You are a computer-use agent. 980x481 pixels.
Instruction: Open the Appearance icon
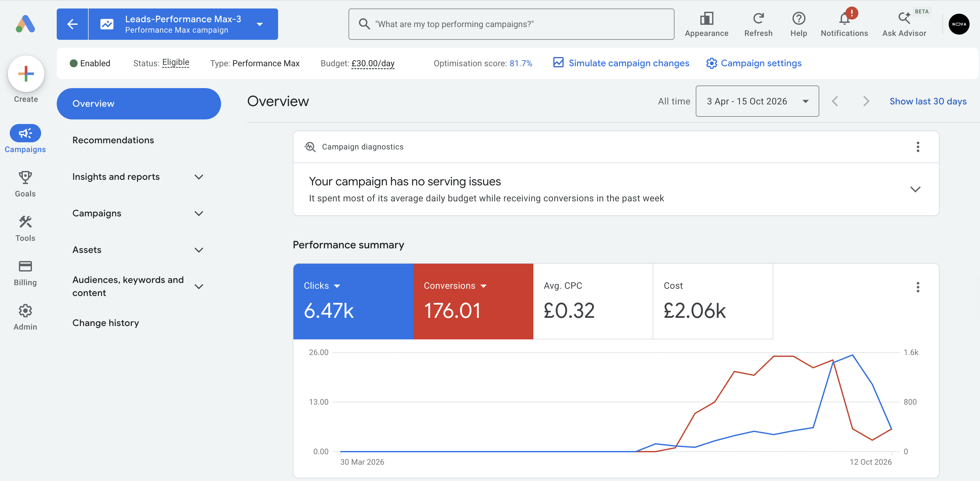pyautogui.click(x=706, y=18)
